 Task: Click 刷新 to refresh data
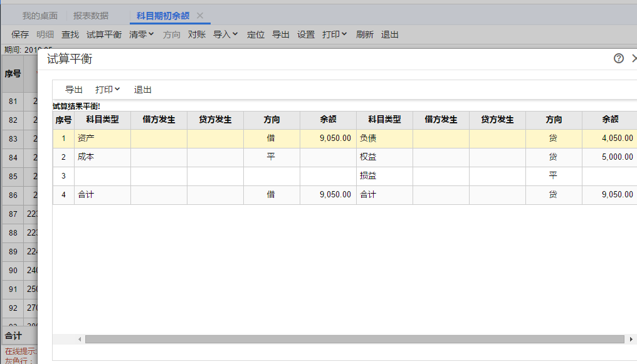pyautogui.click(x=365, y=34)
